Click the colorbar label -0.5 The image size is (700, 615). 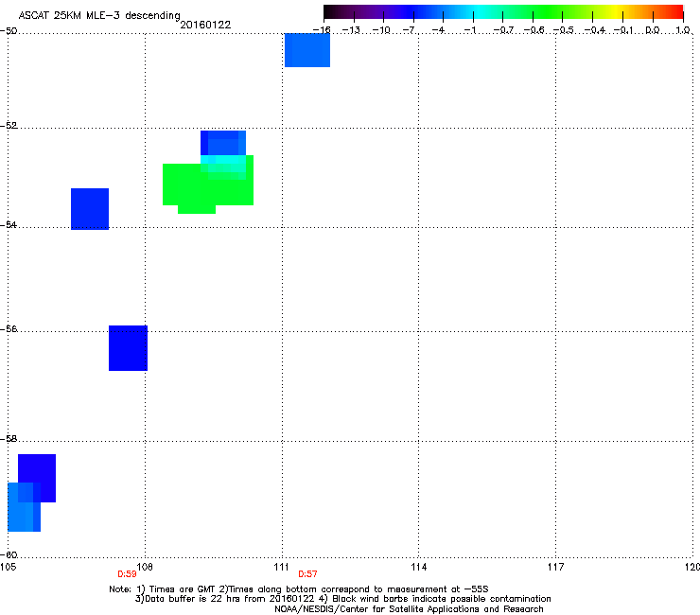[x=564, y=30]
